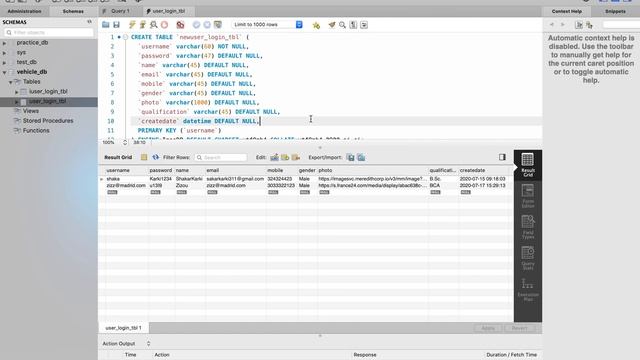
Task: Click Filter Rows search field
Action: click(221, 157)
